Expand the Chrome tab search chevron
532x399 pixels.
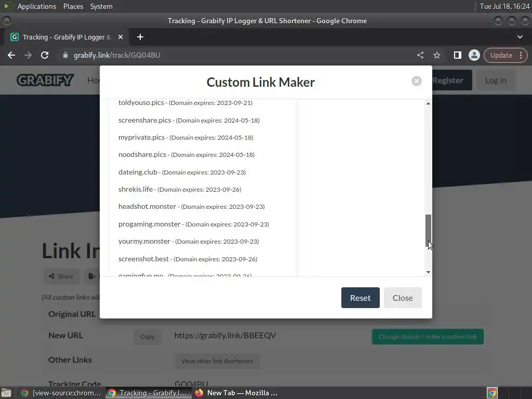tap(520, 37)
